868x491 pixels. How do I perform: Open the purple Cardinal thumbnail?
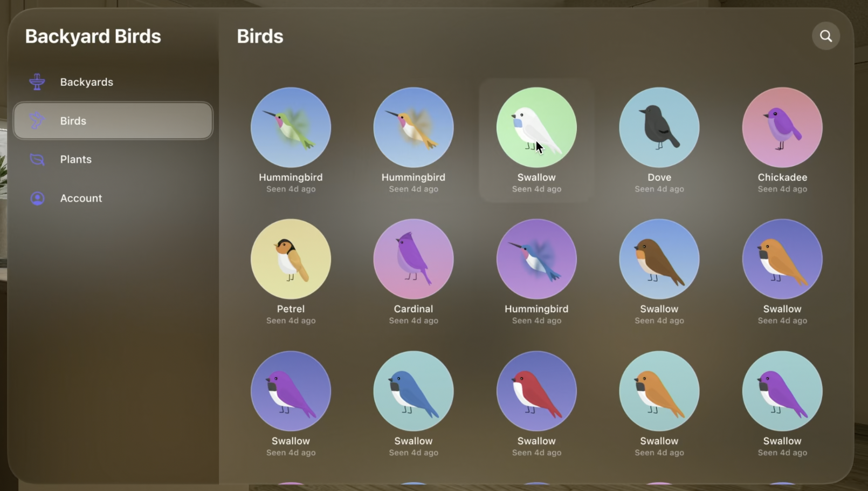[414, 259]
